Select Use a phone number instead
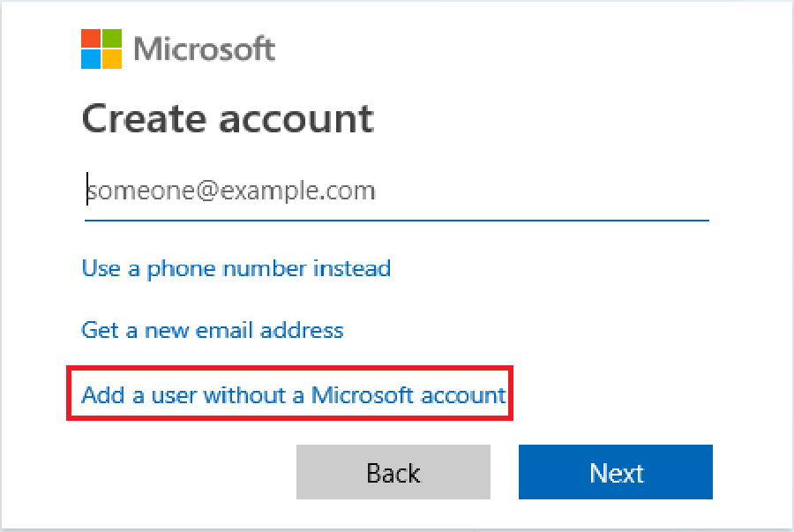 coord(236,268)
